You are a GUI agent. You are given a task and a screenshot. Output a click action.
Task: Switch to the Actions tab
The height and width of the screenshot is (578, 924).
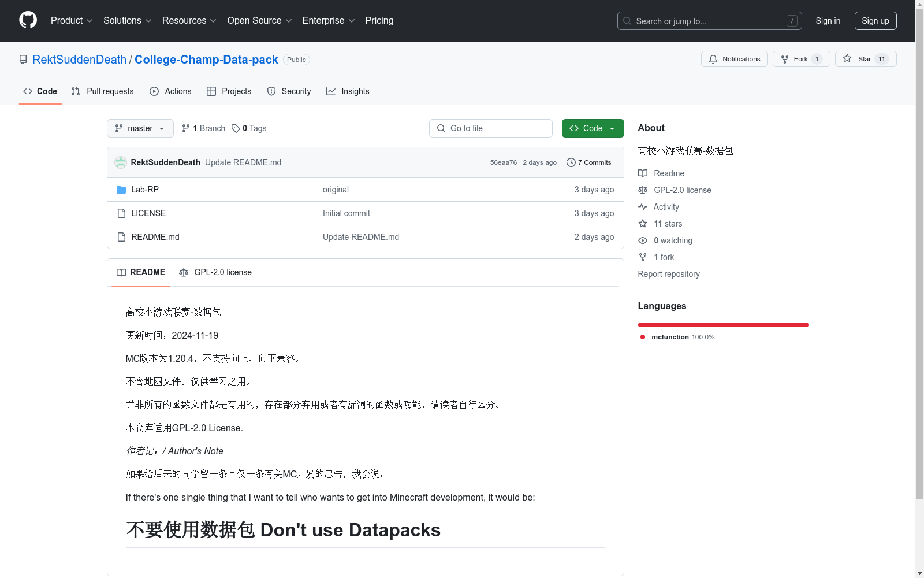[170, 91]
